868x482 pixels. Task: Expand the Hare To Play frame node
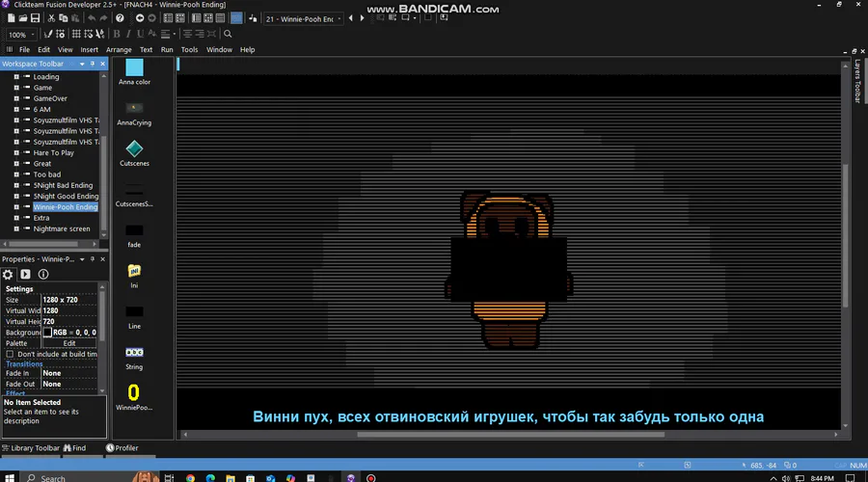(16, 152)
